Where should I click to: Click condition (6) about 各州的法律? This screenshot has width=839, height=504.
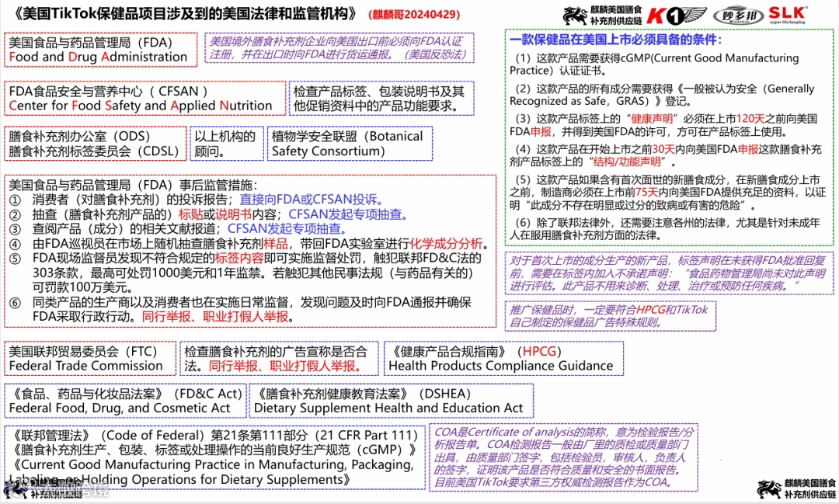coord(664,228)
